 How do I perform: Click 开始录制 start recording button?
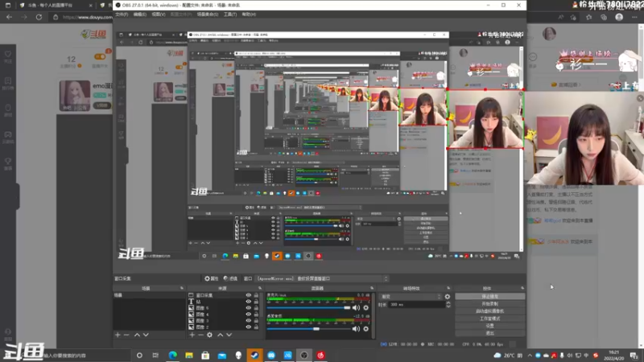(489, 304)
